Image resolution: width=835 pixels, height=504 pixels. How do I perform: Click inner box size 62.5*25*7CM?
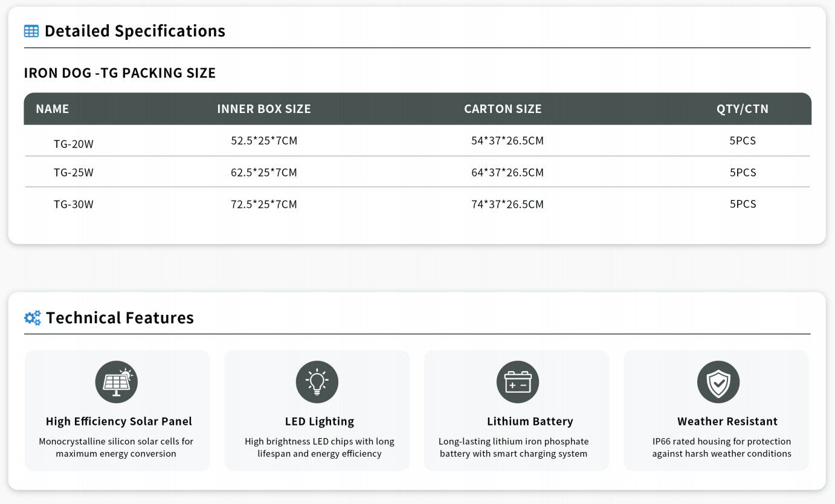(264, 173)
